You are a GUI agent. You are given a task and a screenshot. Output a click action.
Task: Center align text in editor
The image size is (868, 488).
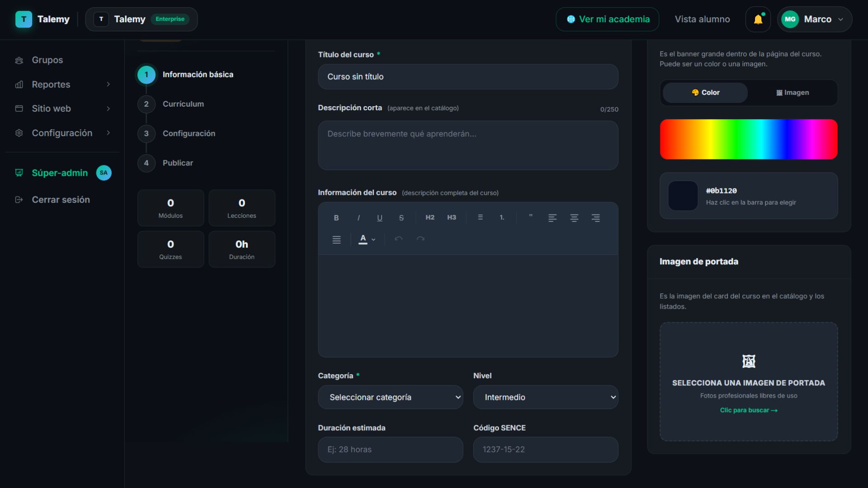click(x=574, y=218)
